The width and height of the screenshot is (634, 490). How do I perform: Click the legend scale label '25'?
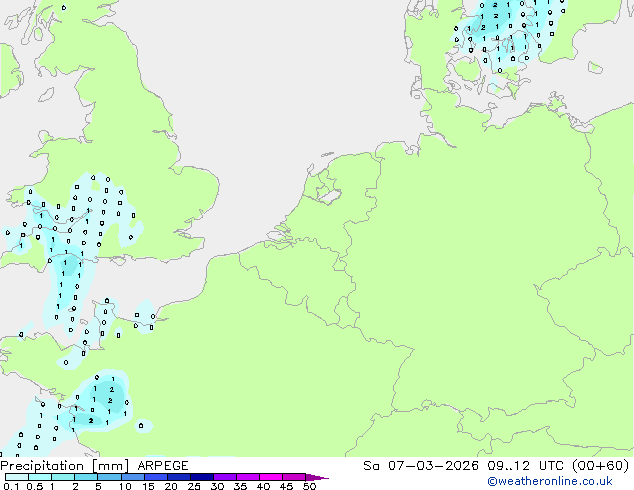194,486
